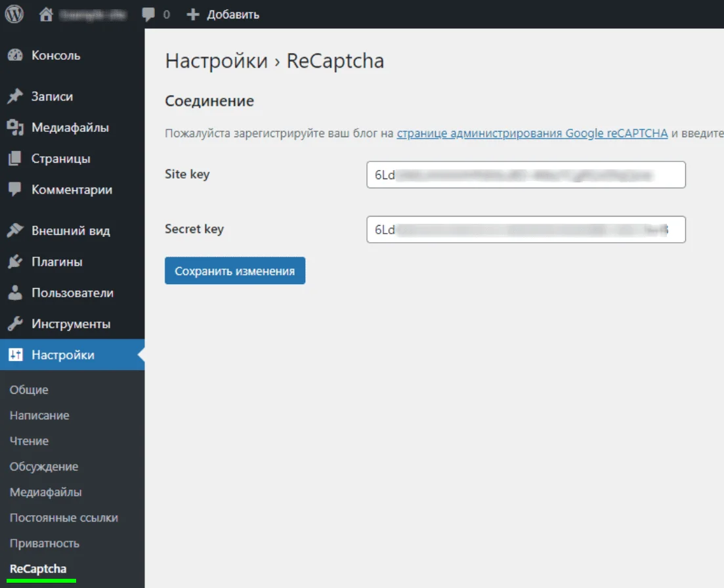Screen dimensions: 724x588
Task: Open the Медиафайлы main menu item
Action: pos(70,128)
